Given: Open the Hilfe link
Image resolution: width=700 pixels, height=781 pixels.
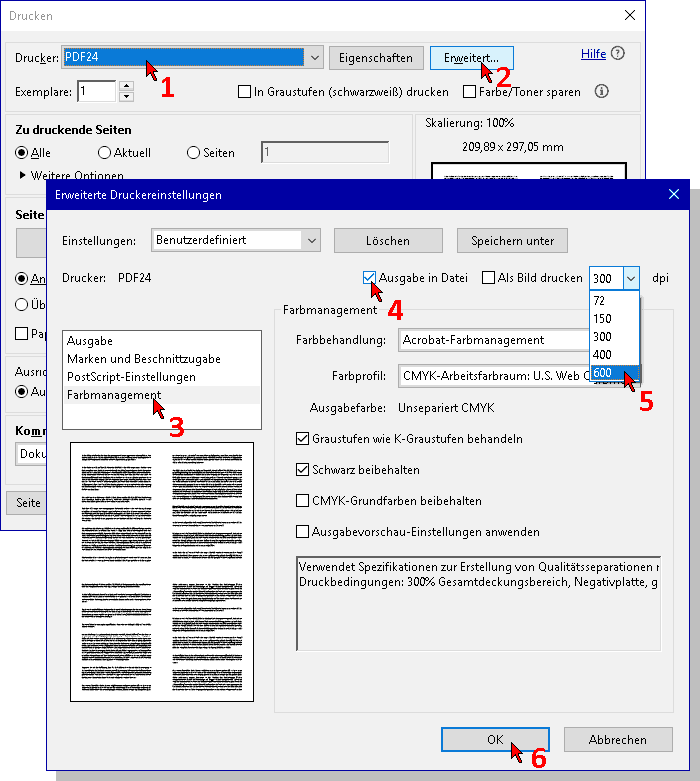Looking at the screenshot, I should pos(593,54).
